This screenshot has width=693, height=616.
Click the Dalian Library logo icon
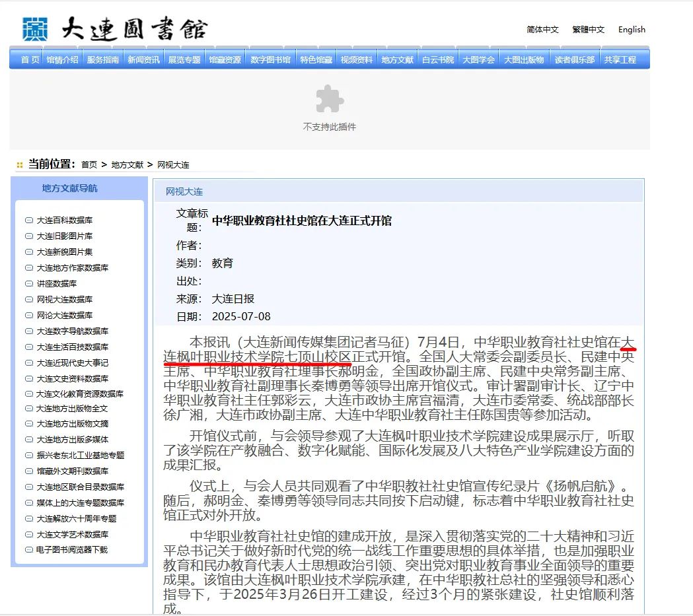click(34, 29)
